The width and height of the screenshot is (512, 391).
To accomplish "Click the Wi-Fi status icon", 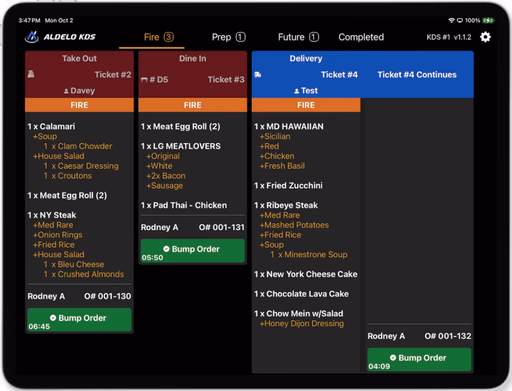I will [451, 20].
